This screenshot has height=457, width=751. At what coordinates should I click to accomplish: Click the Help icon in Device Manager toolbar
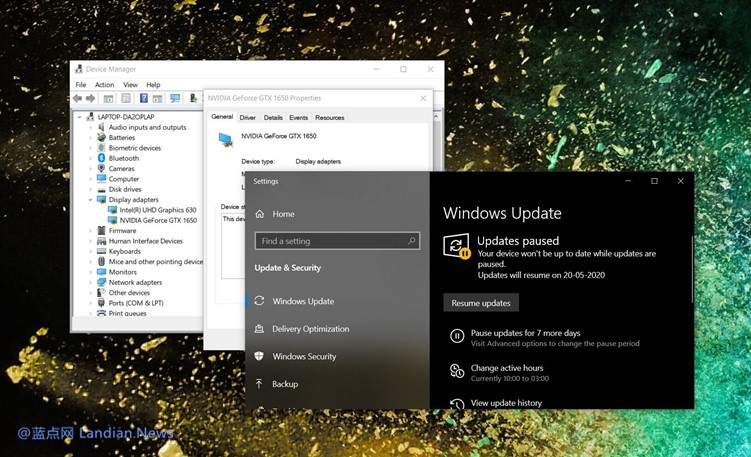[143, 99]
